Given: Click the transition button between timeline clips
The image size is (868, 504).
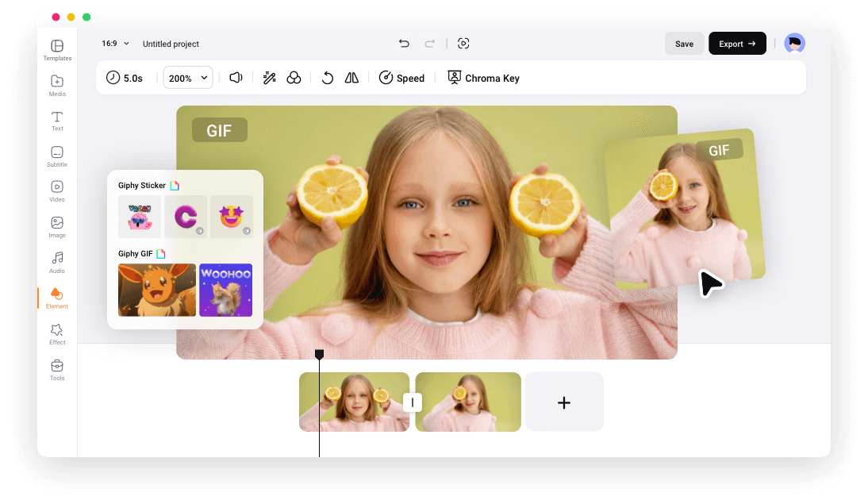Looking at the screenshot, I should (x=413, y=402).
